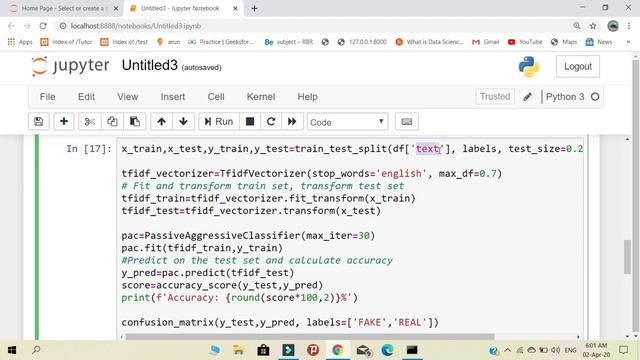Click the Logout button

click(x=578, y=67)
